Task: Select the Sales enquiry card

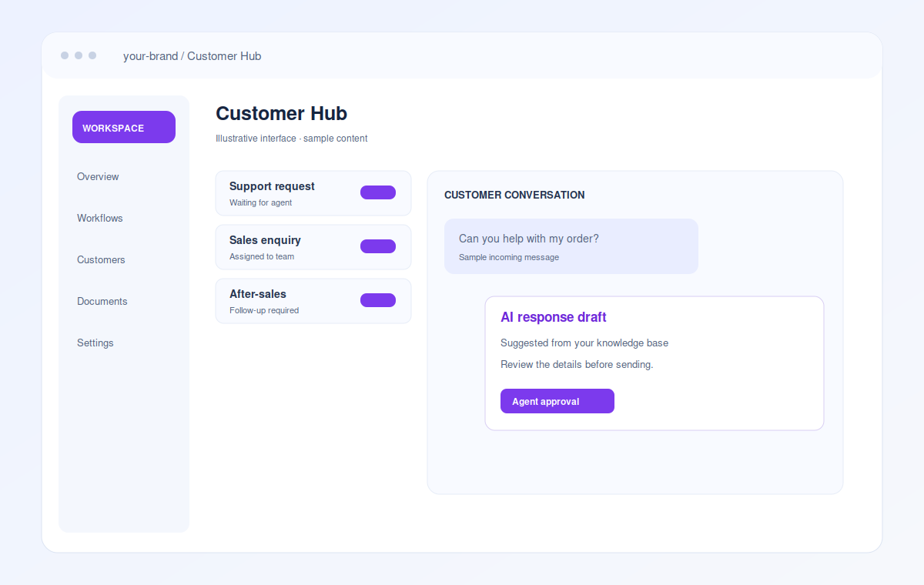Action: click(313, 247)
